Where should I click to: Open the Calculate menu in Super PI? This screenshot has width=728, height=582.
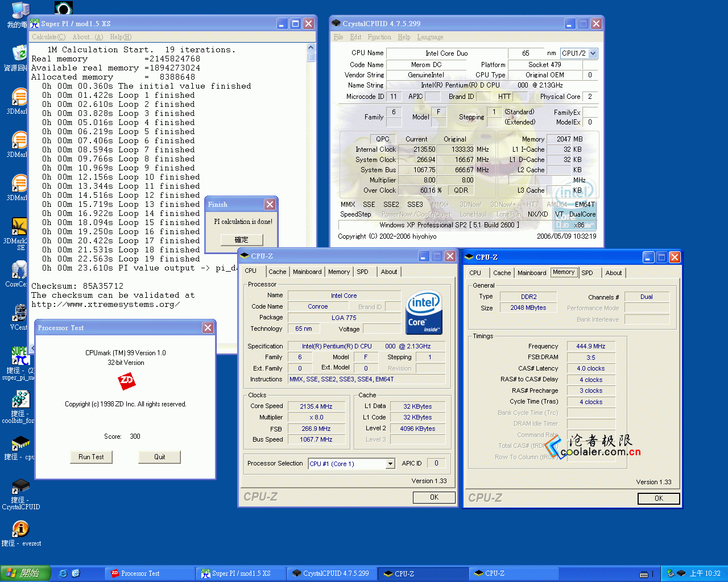click(48, 37)
